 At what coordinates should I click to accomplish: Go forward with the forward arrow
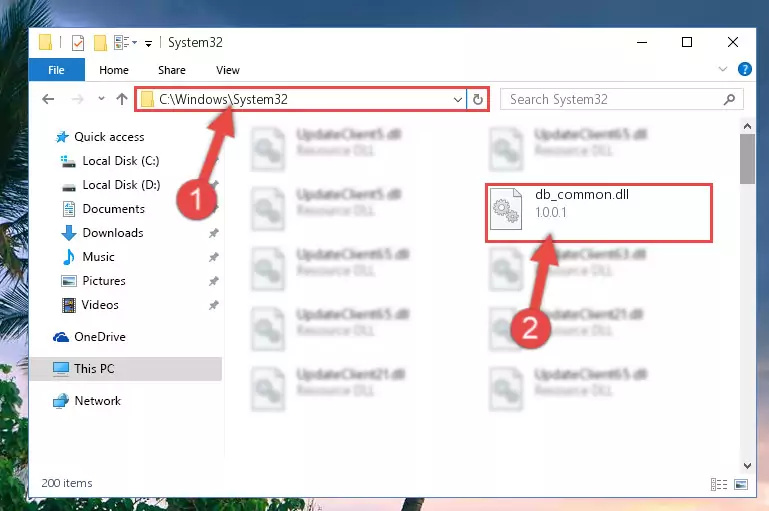tap(77, 100)
